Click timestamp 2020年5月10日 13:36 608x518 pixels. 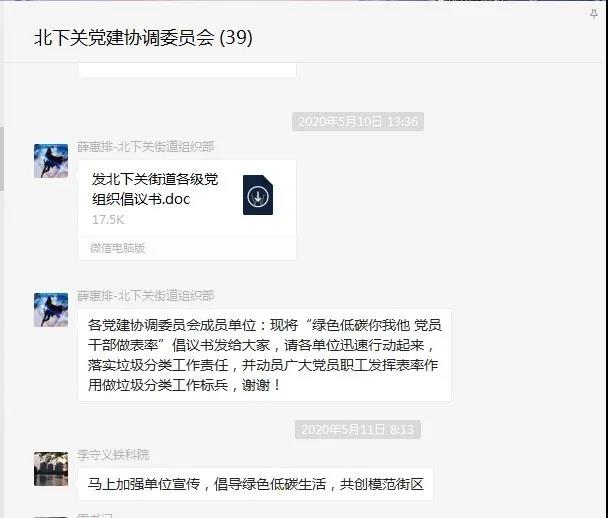pos(358,122)
